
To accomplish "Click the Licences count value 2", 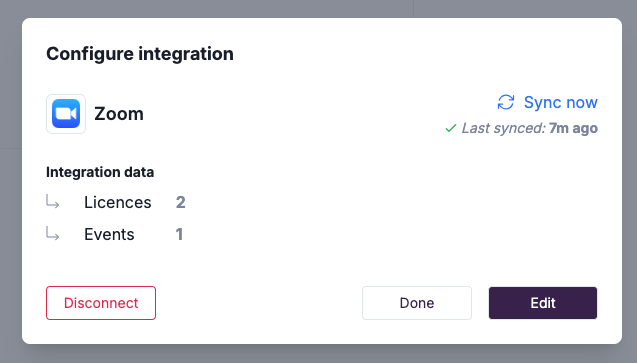I will click(x=180, y=202).
